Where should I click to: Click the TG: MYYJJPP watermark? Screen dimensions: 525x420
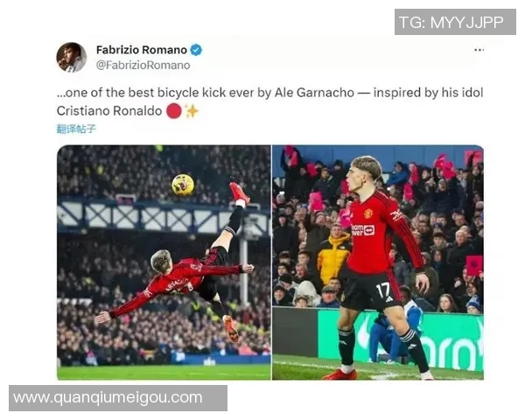coord(455,22)
